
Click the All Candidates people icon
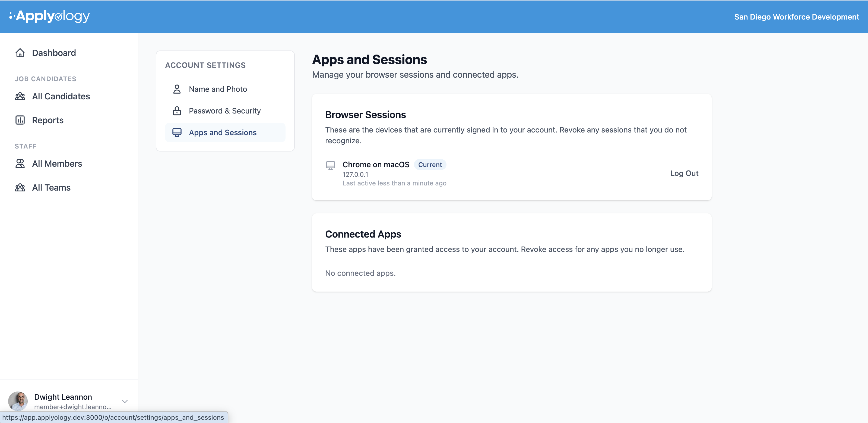pyautogui.click(x=20, y=96)
